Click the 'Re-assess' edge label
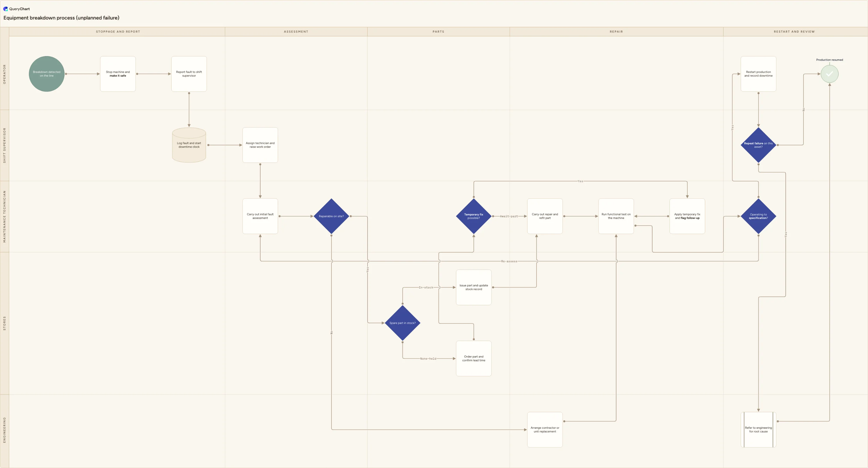868x468 pixels. [509, 261]
